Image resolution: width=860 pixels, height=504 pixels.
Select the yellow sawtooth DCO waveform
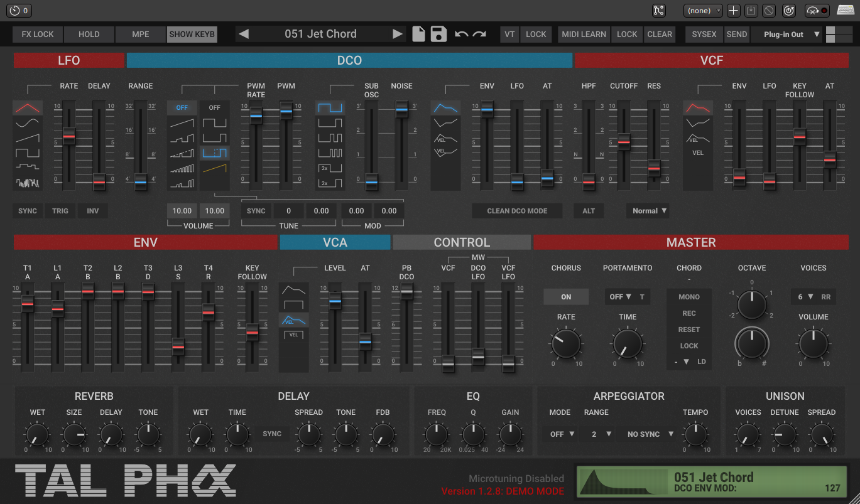tap(215, 168)
